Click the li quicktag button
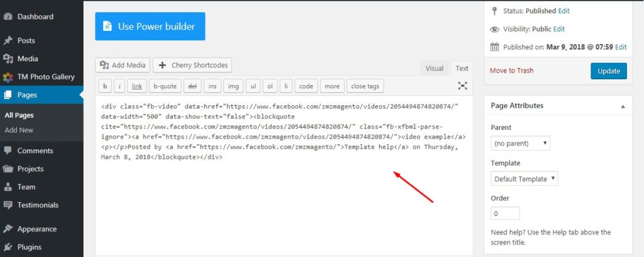 286,86
